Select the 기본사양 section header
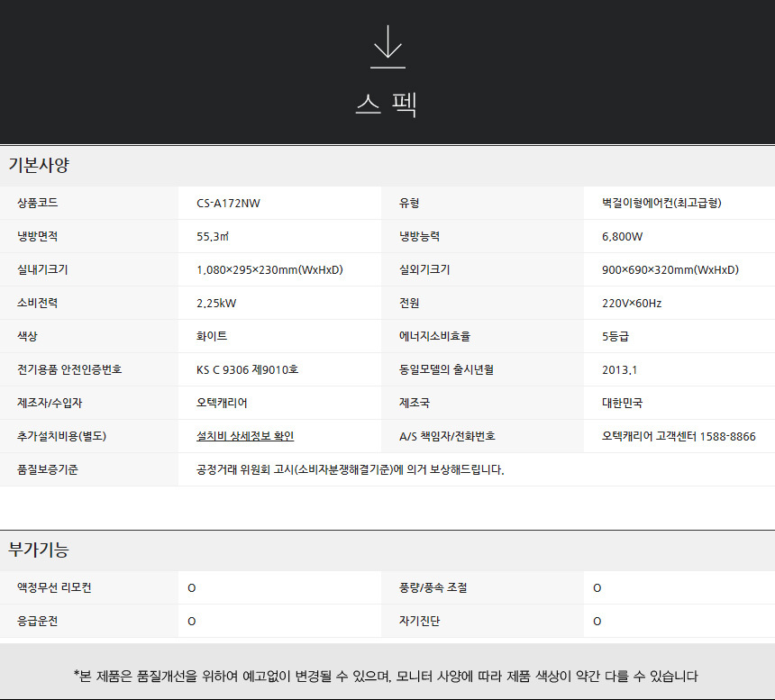This screenshot has height=700, width=775. tap(39, 166)
